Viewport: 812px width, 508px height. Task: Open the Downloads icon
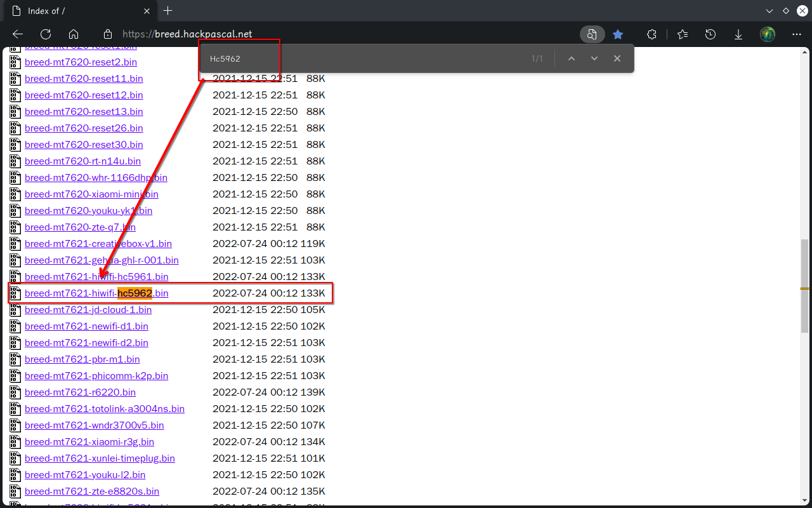click(738, 34)
